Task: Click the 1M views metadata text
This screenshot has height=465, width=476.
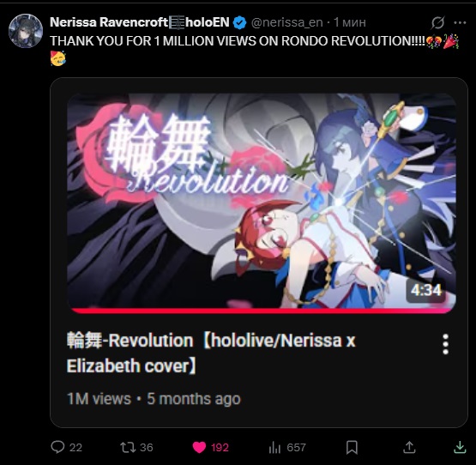Action: pos(99,398)
